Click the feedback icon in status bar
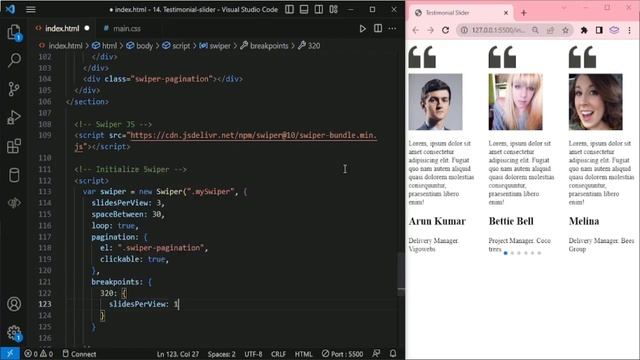 pos(376,354)
